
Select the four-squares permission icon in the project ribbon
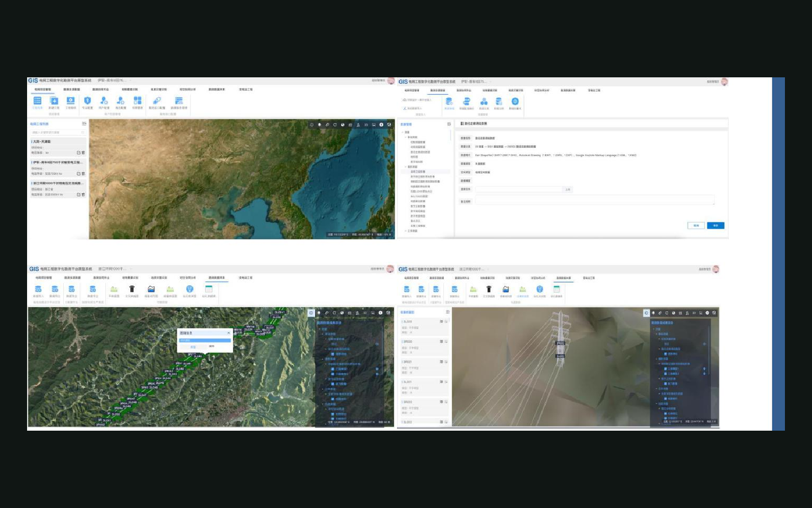(x=138, y=101)
